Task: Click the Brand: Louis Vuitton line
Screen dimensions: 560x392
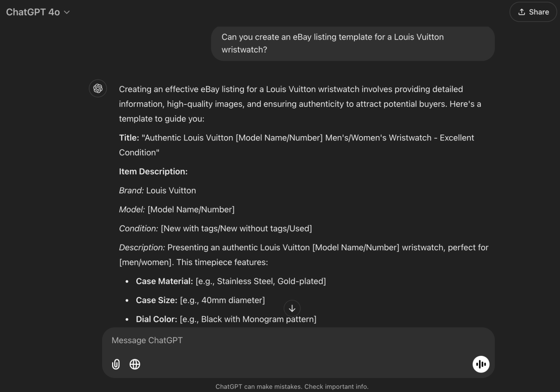Action: coord(157,190)
